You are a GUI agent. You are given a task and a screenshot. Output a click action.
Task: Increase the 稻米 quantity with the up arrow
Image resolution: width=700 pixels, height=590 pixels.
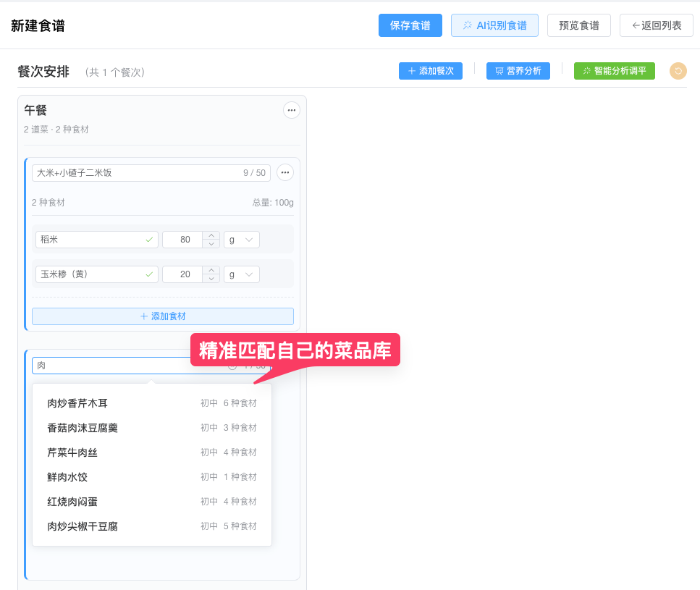[211, 235]
